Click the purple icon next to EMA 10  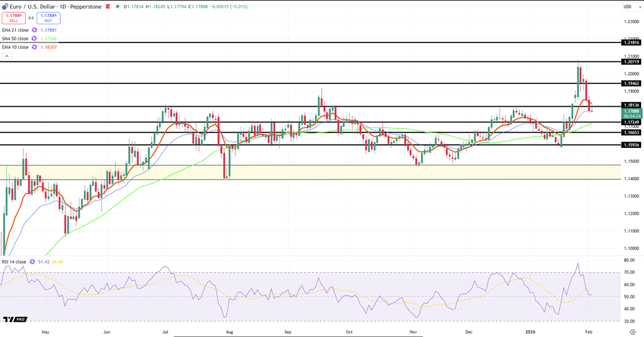coord(34,47)
